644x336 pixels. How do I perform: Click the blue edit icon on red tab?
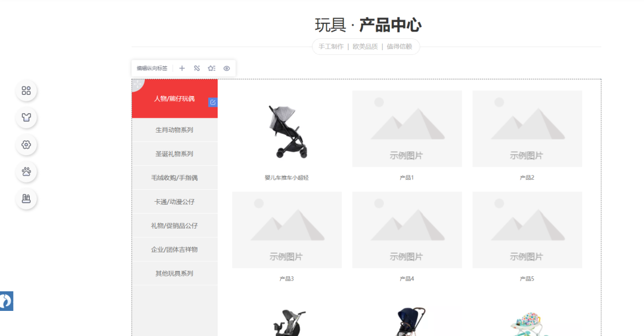coord(213,103)
